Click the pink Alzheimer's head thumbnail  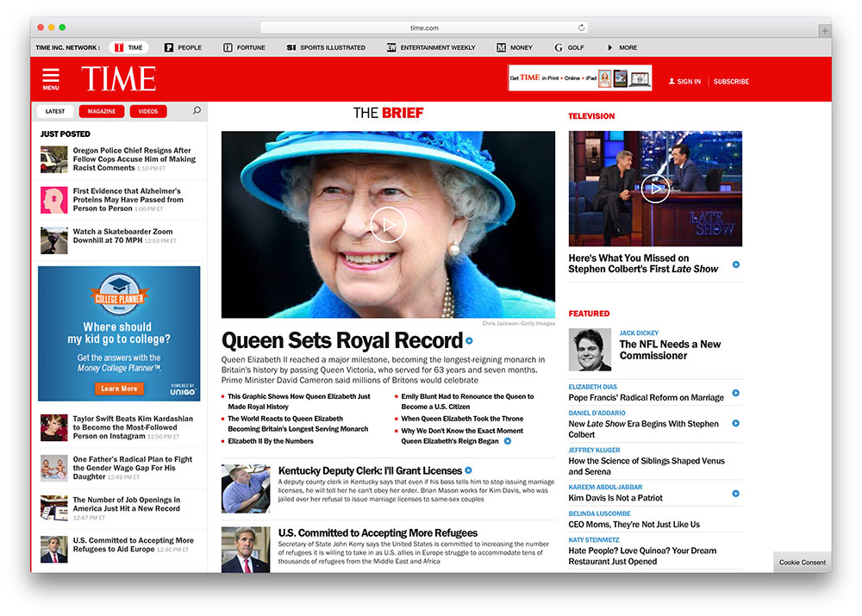[53, 200]
